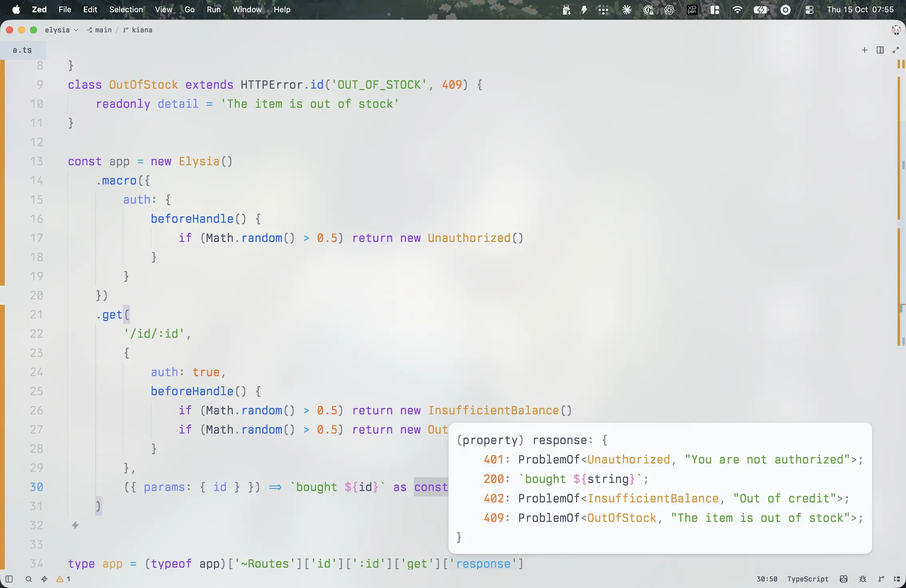906x588 pixels.
Task: Expand the elysia project dropdown
Action: (x=62, y=30)
